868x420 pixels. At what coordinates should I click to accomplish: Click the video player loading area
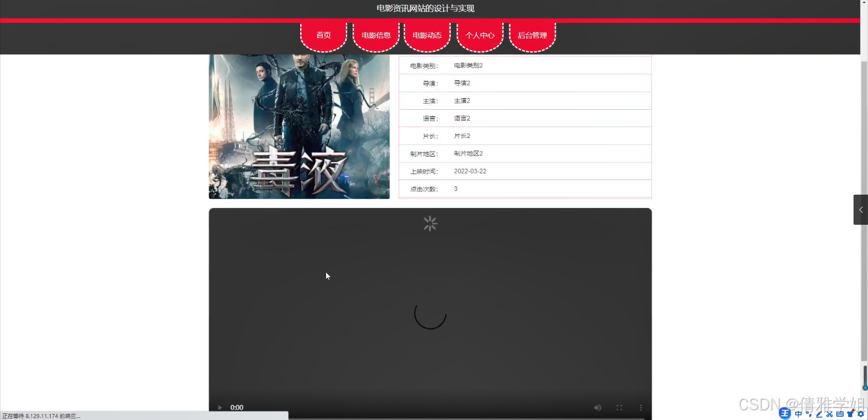(x=430, y=313)
